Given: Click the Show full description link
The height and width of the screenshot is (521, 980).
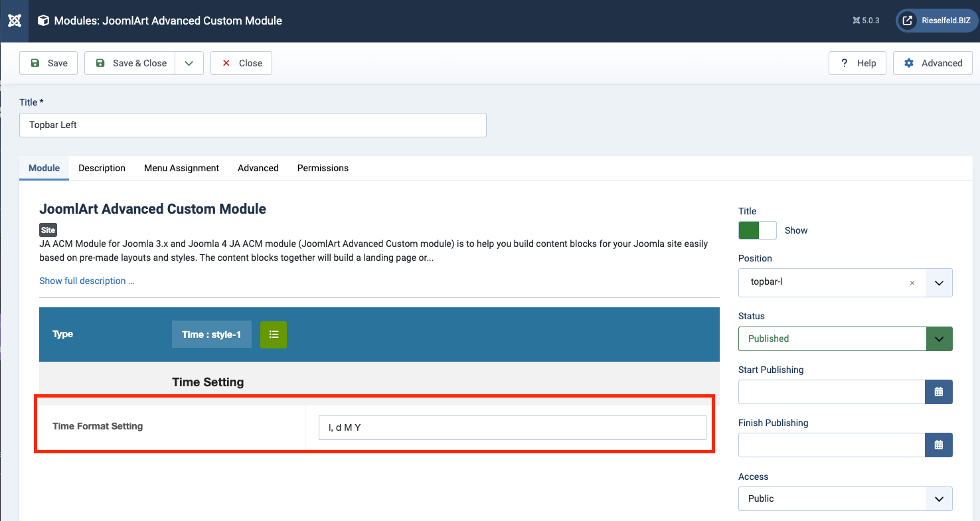Looking at the screenshot, I should tap(87, 281).
